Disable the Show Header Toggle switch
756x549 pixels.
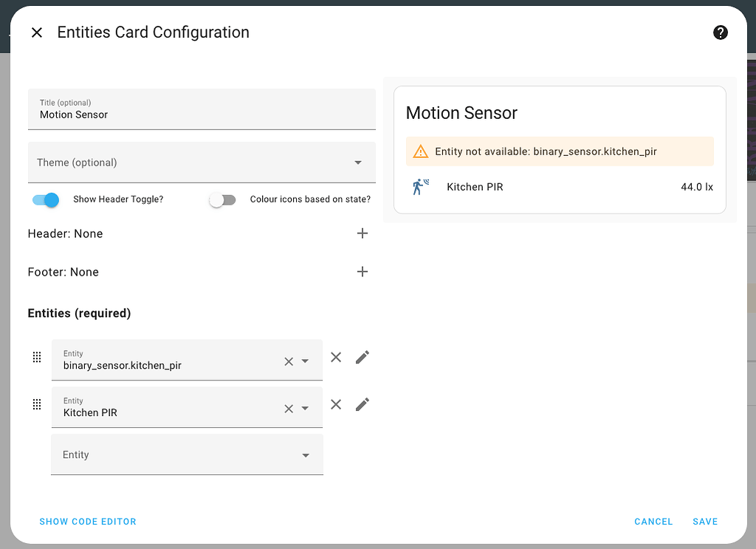[45, 200]
